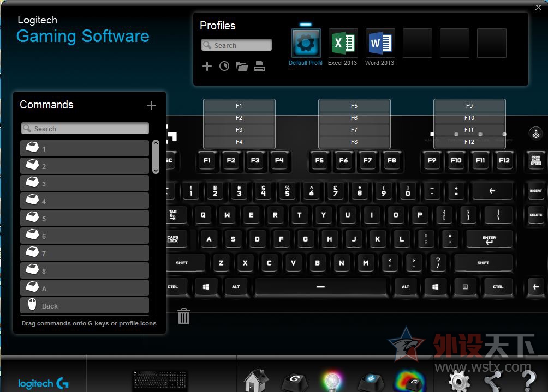Screen dimensions: 548x392
Task: Select the Default Profile gear icon
Action: 306,43
